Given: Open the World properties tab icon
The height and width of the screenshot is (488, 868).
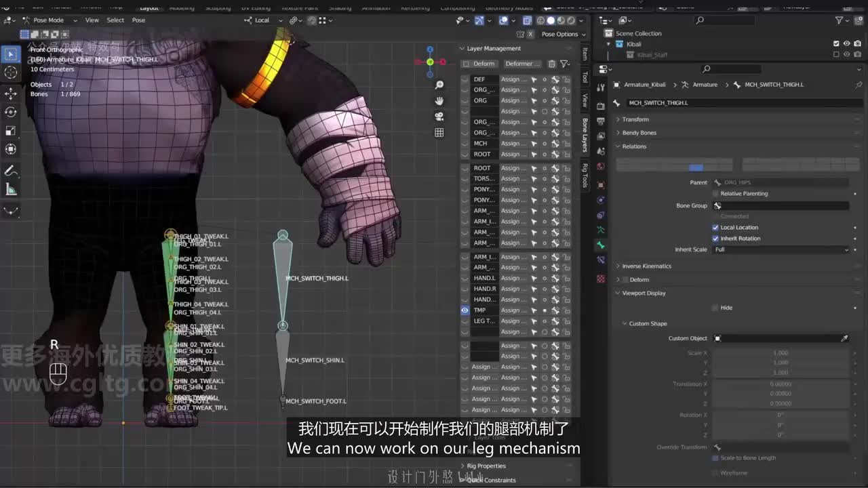Looking at the screenshot, I should coord(601,167).
